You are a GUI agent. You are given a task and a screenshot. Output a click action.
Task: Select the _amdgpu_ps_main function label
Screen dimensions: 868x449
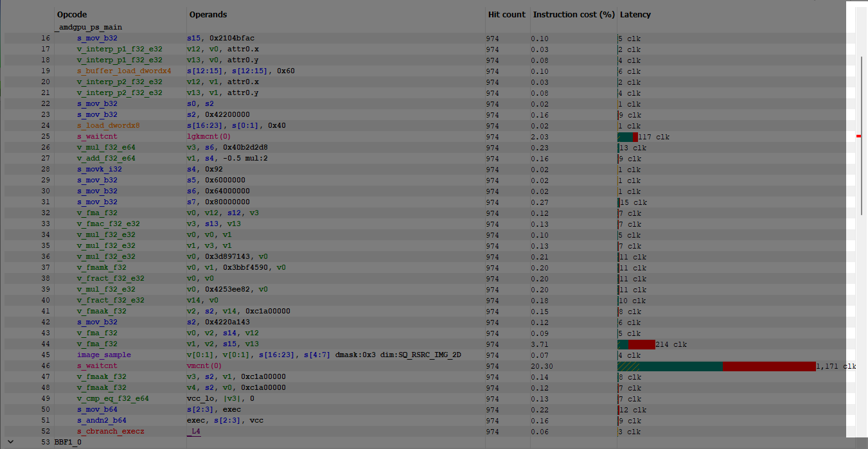click(88, 28)
